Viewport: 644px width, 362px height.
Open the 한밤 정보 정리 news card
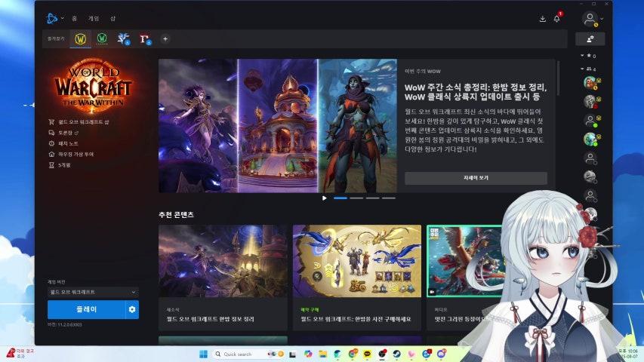[x=223, y=278]
